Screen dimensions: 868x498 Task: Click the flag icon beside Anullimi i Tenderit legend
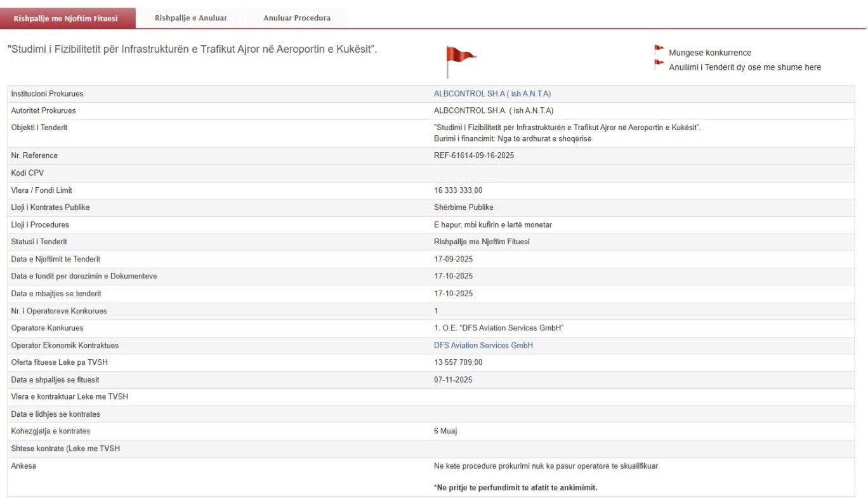tap(659, 64)
